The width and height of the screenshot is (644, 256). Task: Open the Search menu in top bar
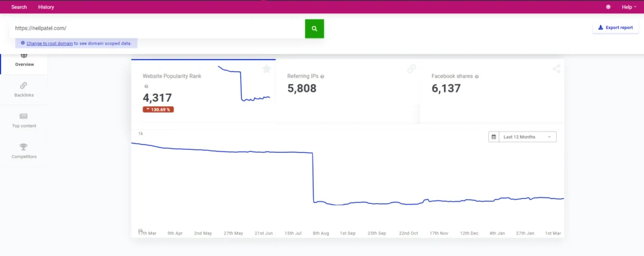click(19, 7)
